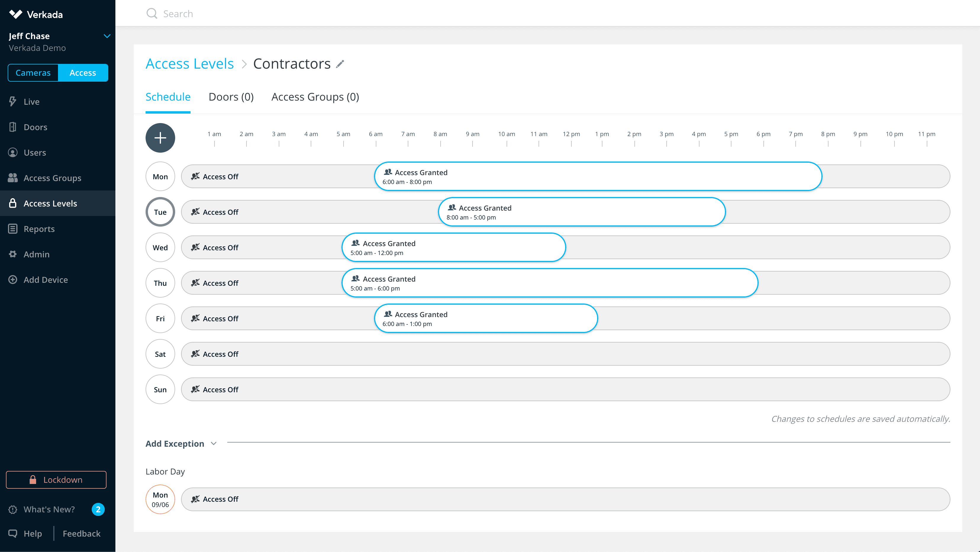Switch to the Doors (0) tab
The image size is (980, 552).
[231, 97]
